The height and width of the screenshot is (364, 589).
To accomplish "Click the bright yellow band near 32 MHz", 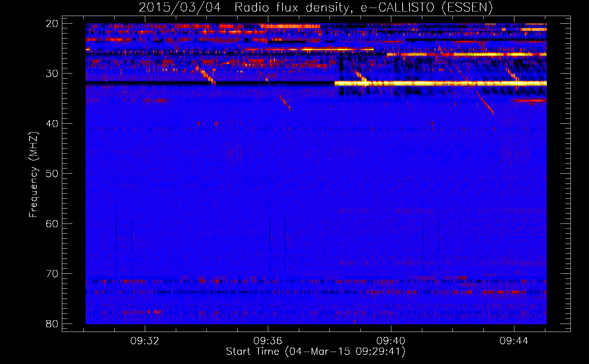I will [x=440, y=83].
